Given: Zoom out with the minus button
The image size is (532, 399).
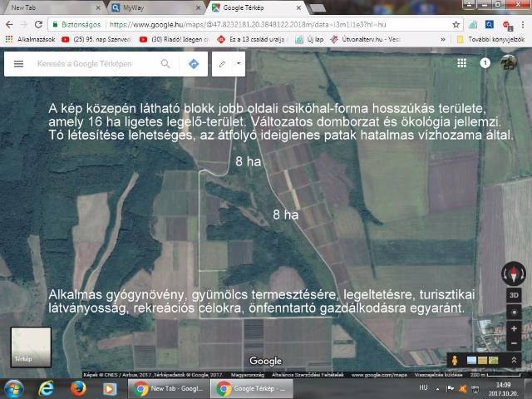Looking at the screenshot, I should (x=515, y=342).
